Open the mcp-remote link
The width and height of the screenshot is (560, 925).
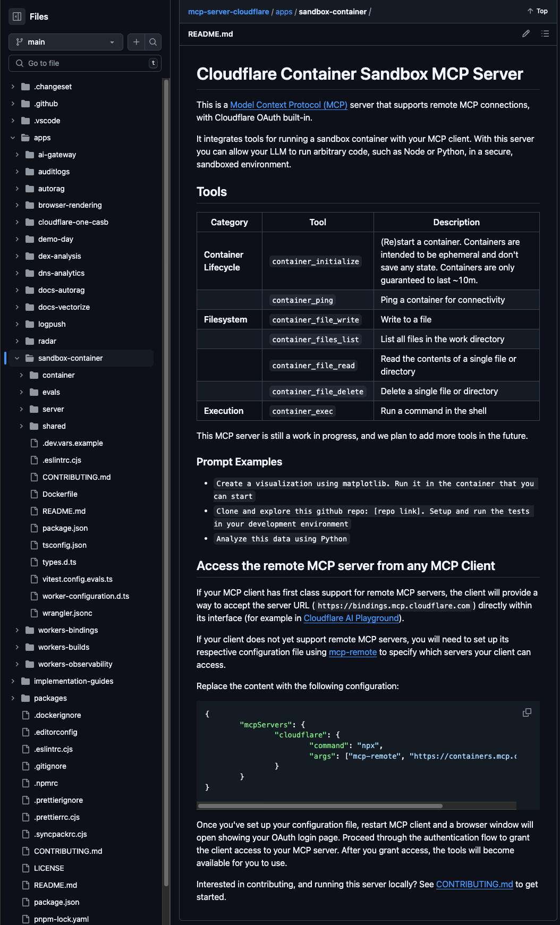pos(353,652)
